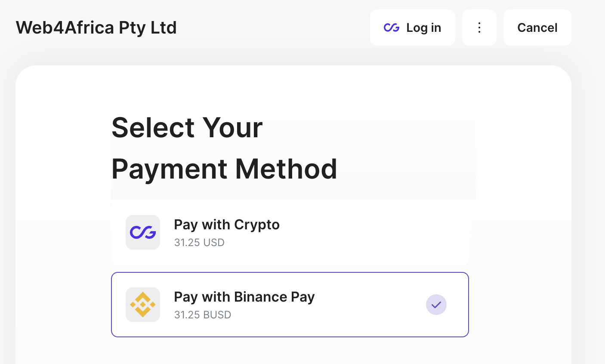Click the CoinGate icon beside Pay with Crypto
The image size is (605, 364).
[x=142, y=232]
